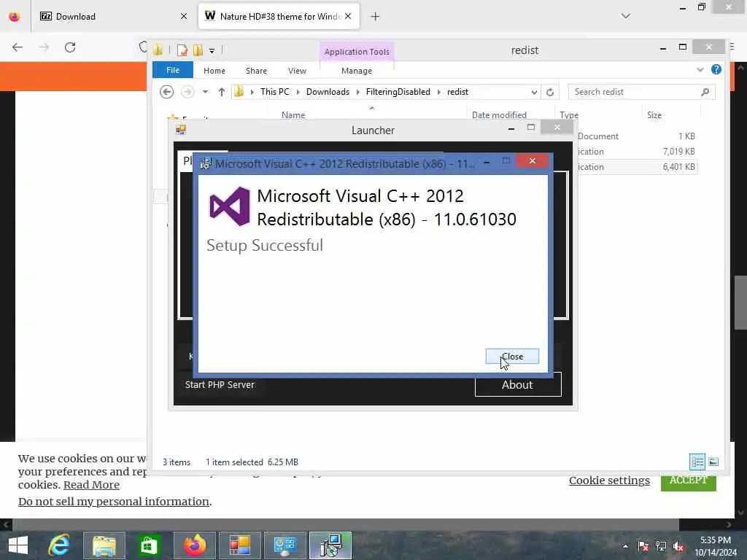Click the Explorer back navigation arrow
This screenshot has width=747, height=560.
[166, 92]
